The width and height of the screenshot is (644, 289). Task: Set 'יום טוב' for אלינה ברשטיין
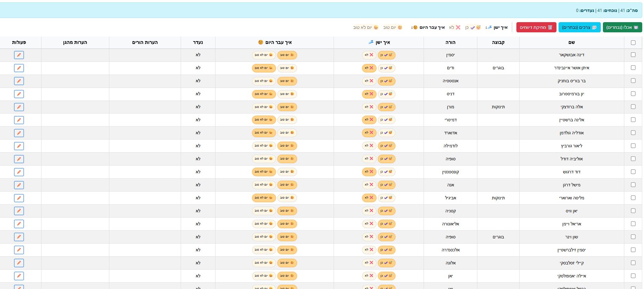click(x=287, y=120)
